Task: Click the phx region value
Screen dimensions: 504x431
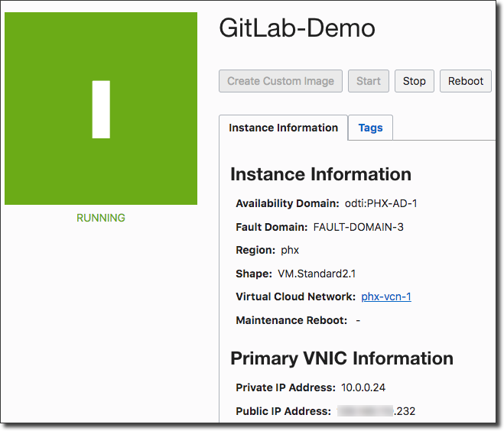Action: [290, 250]
